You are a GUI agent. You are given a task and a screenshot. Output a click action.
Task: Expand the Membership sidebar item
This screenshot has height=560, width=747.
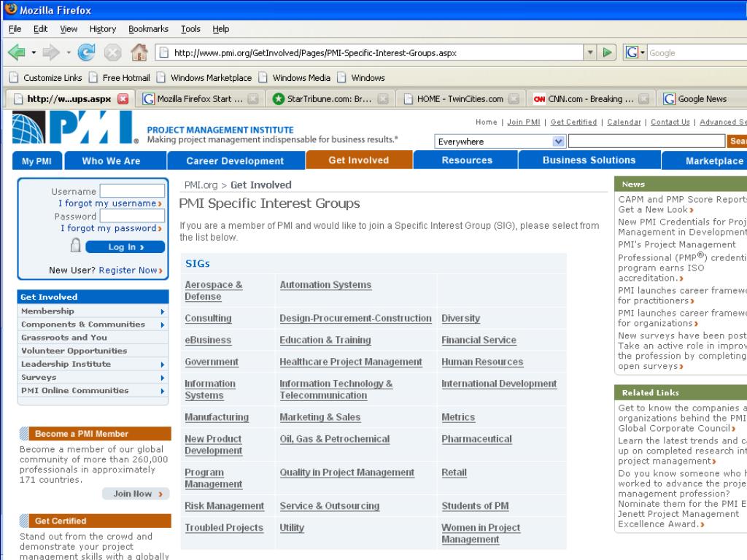[x=163, y=311]
